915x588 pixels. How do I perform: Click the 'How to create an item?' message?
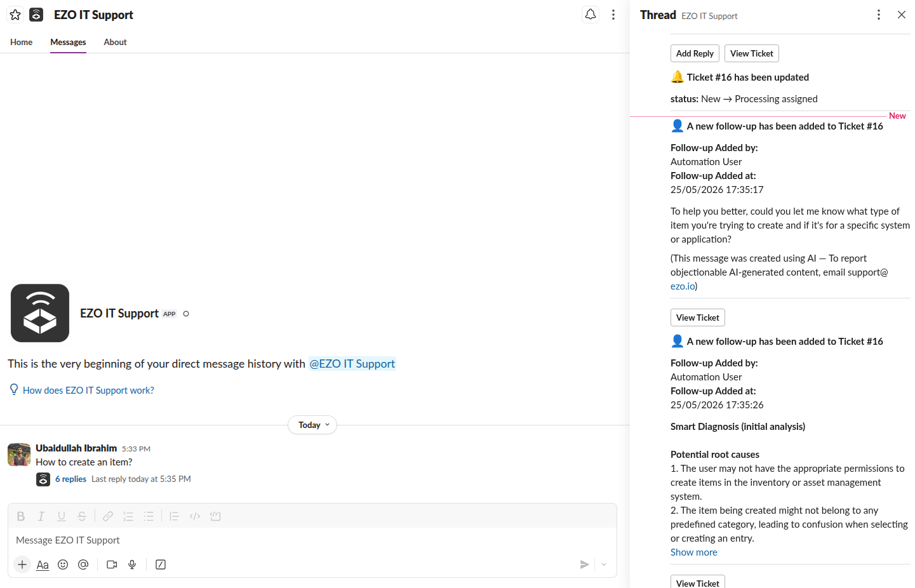(x=84, y=462)
